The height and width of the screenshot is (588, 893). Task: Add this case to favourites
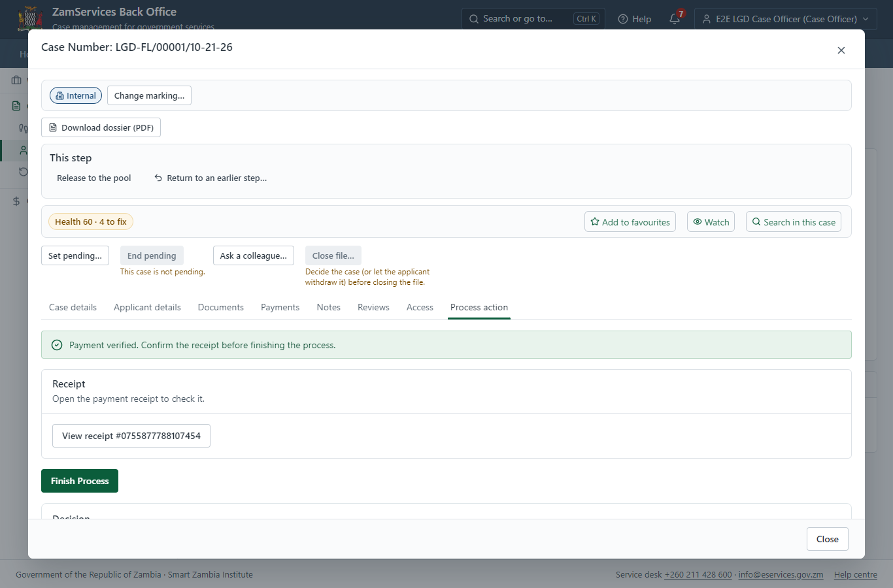[x=630, y=222]
